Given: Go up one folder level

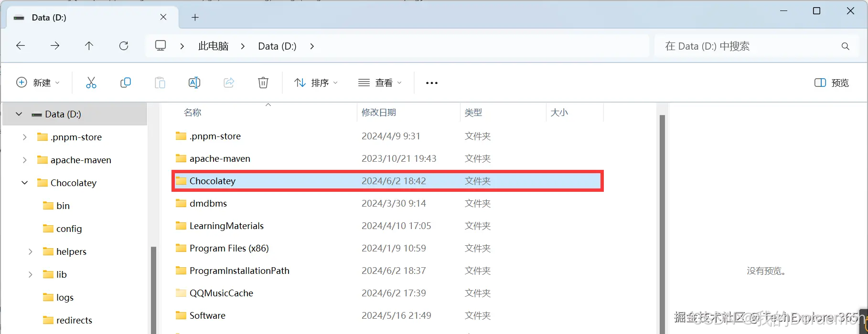Looking at the screenshot, I should [x=89, y=46].
